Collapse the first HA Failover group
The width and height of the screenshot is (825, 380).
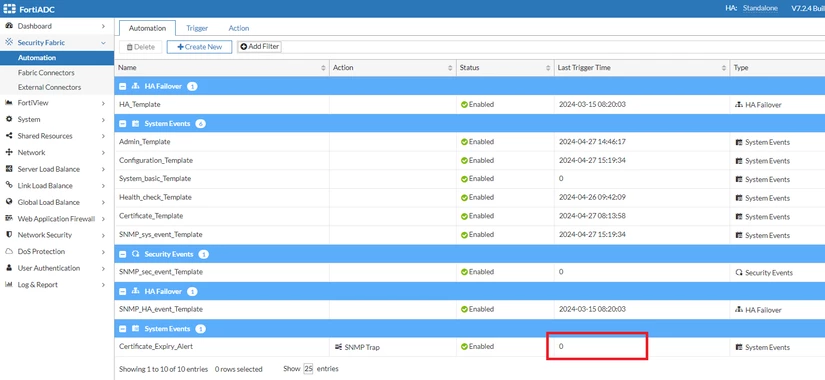123,86
